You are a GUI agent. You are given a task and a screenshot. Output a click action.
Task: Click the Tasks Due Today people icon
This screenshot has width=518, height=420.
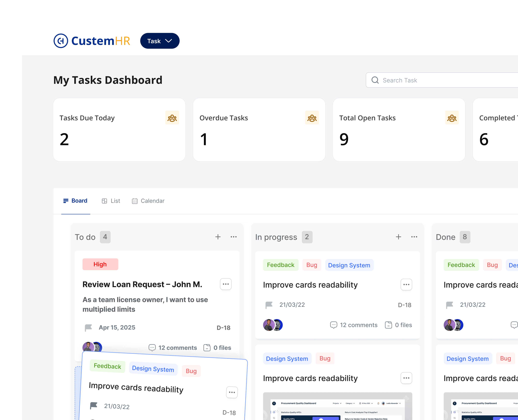[172, 118]
